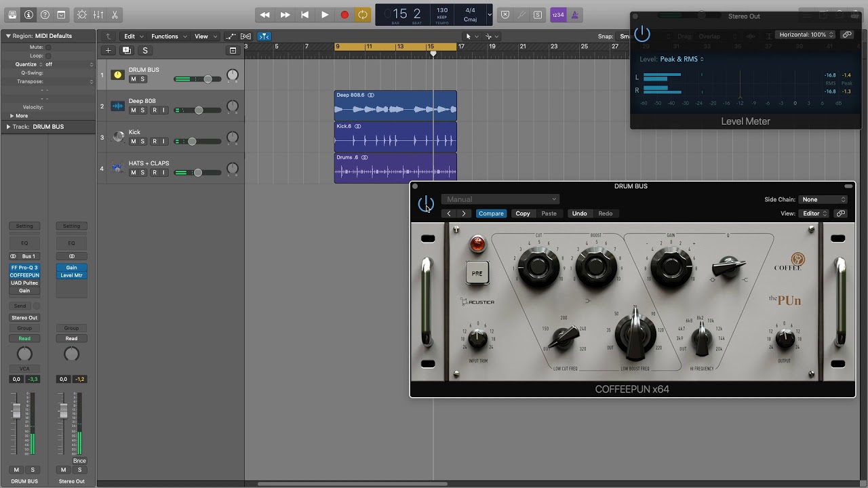868x488 pixels.
Task: Open the View Editor dropdown in plugin
Action: (814, 213)
